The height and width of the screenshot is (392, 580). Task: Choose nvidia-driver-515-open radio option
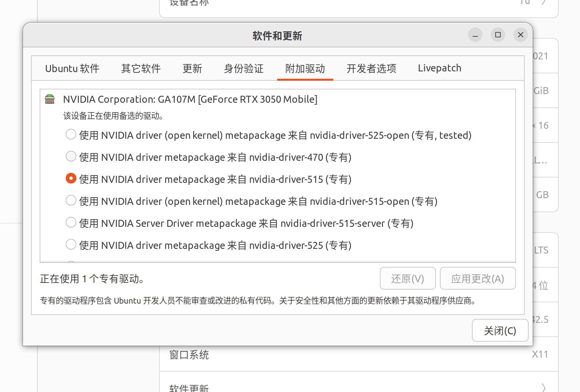click(x=71, y=201)
